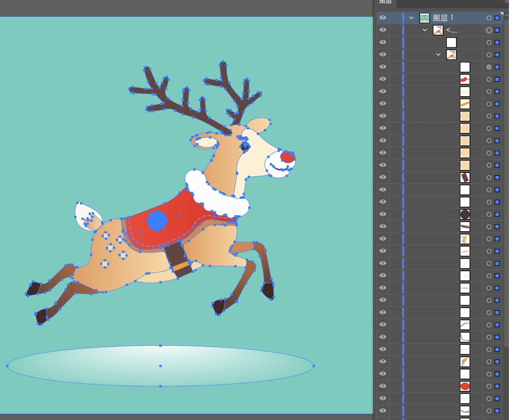Screen dimensions: 509x420
Task: Hide the orange stripe path sublayer
Action: (x=383, y=103)
